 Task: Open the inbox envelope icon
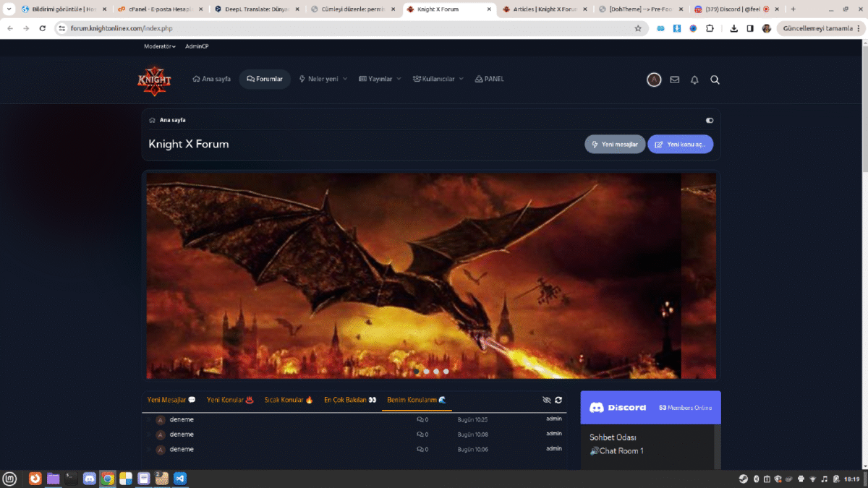(674, 80)
